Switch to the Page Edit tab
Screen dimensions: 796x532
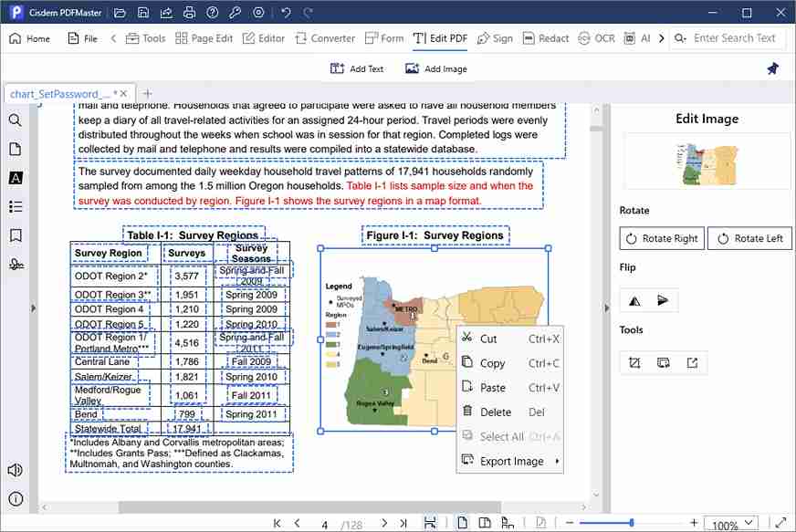[204, 38]
